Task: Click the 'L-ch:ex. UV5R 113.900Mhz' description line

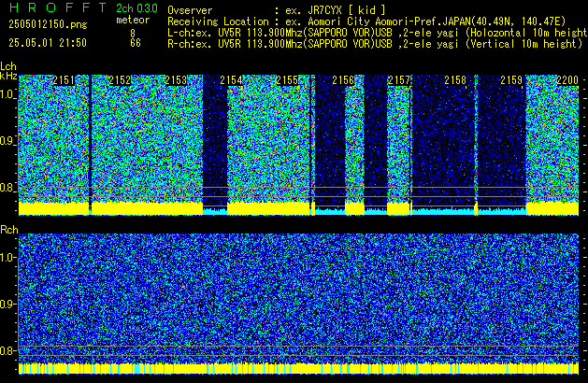Action: click(x=378, y=33)
